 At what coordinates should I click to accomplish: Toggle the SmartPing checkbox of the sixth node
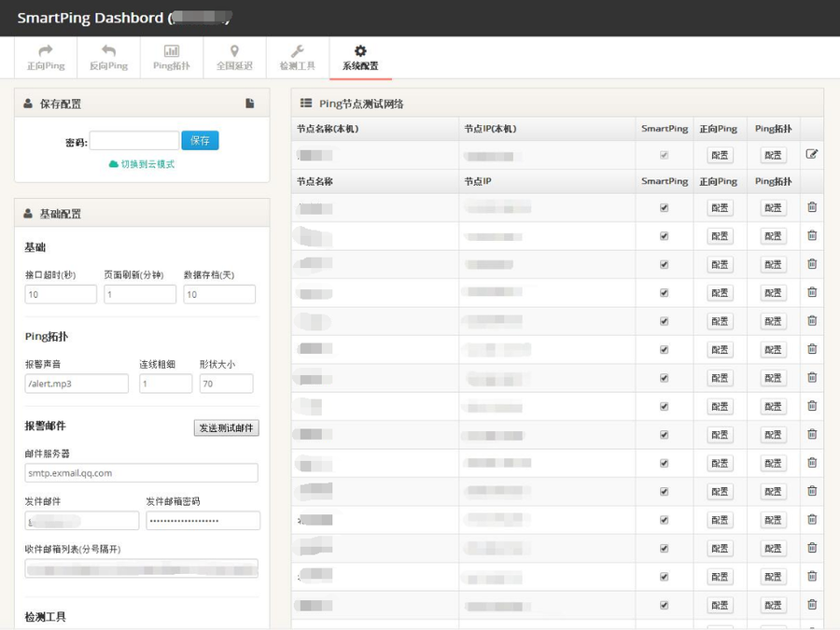click(665, 350)
